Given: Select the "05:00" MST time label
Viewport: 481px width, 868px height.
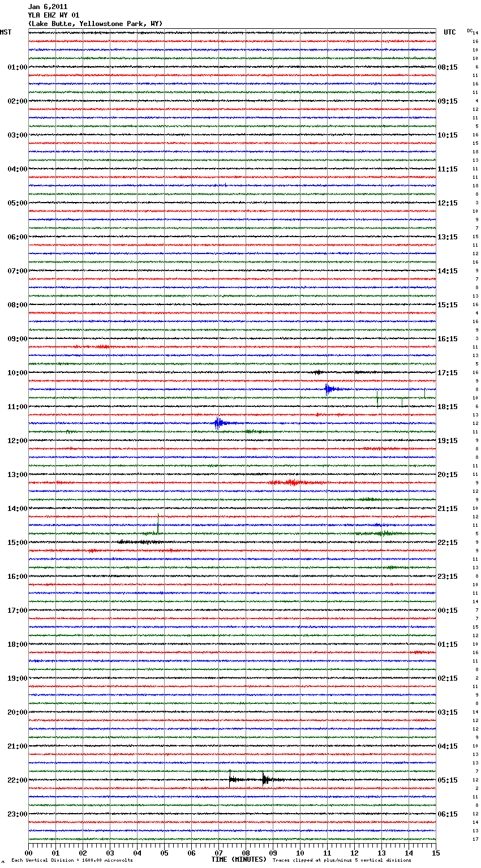Looking at the screenshot, I should (18, 203).
